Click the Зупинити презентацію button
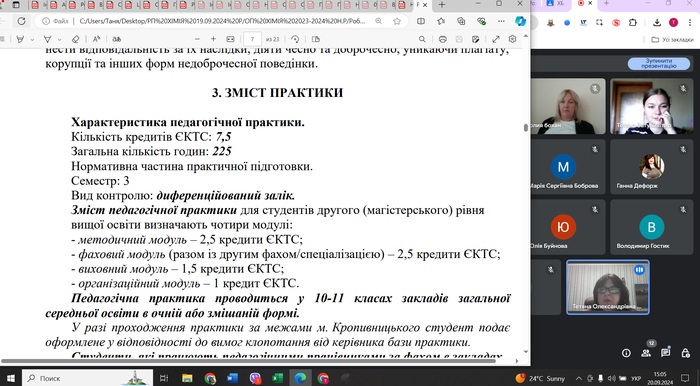The height and width of the screenshot is (386, 700). click(658, 63)
